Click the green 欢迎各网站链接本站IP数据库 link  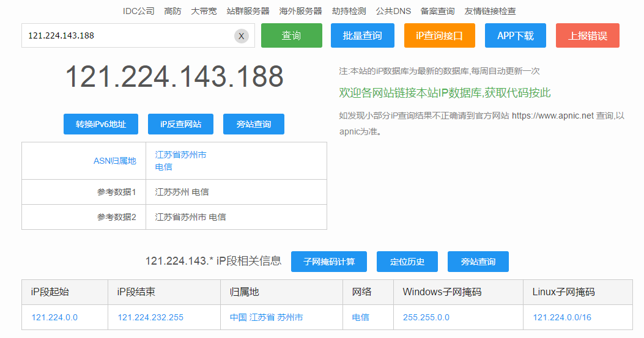pyautogui.click(x=445, y=93)
